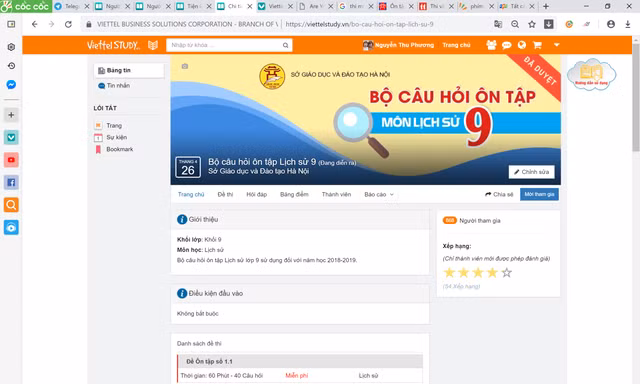Screen dimensions: 640x384
Task: Open browsing history in sidebar
Action: click(x=11, y=66)
